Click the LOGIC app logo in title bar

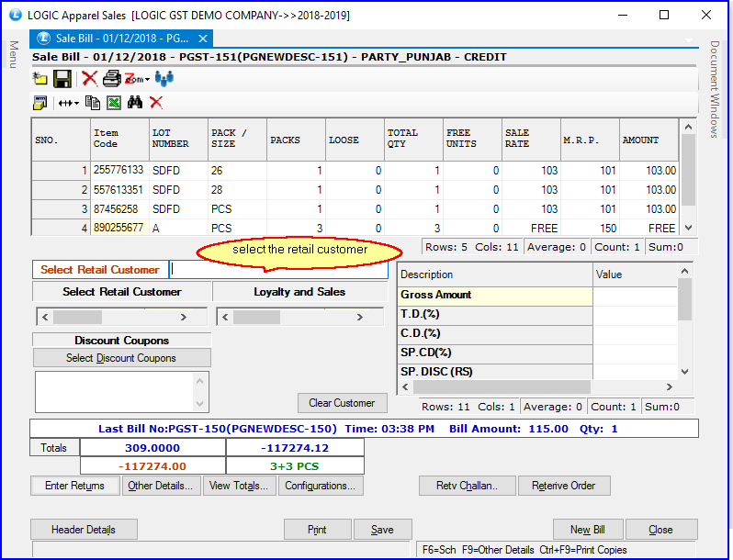16,15
